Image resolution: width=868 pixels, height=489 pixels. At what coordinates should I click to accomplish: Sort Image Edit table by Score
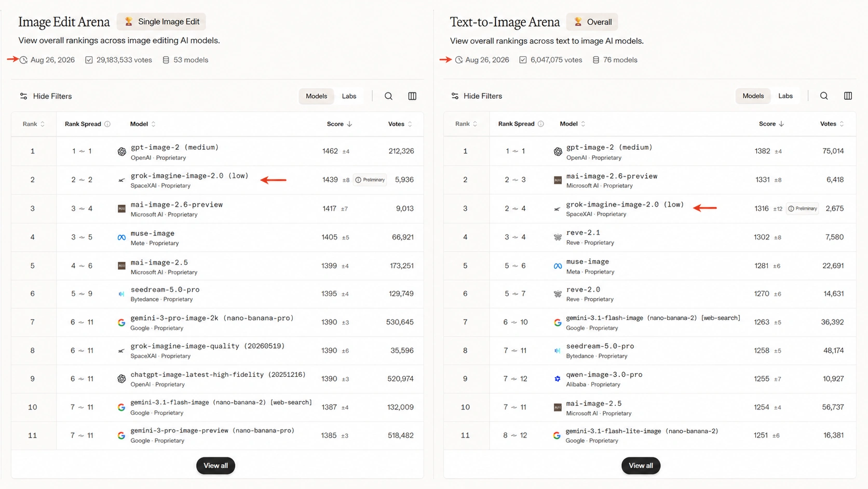click(x=340, y=124)
